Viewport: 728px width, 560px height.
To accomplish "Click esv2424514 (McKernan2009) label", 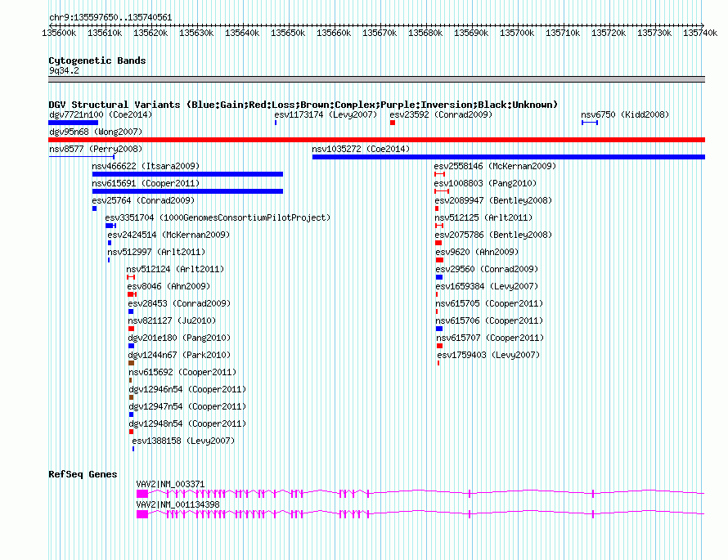I will pyautogui.click(x=169, y=235).
